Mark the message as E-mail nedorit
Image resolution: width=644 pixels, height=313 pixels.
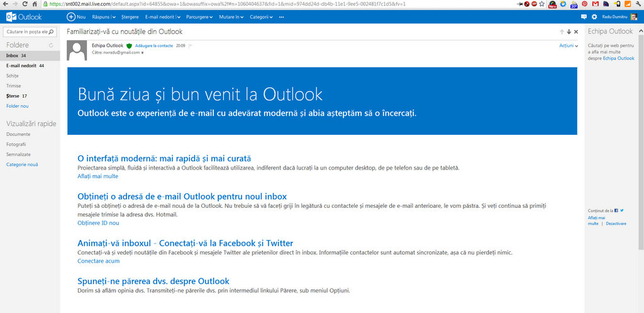tap(160, 17)
